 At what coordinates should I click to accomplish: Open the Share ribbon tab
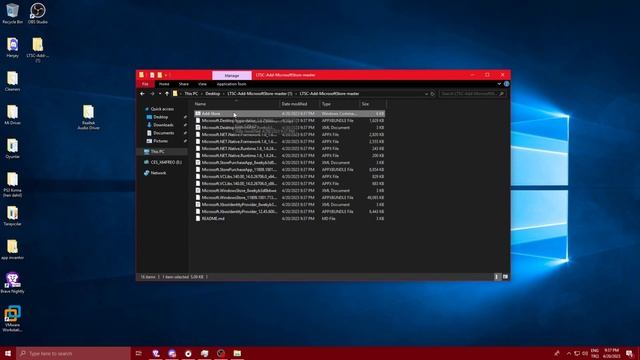tap(184, 84)
